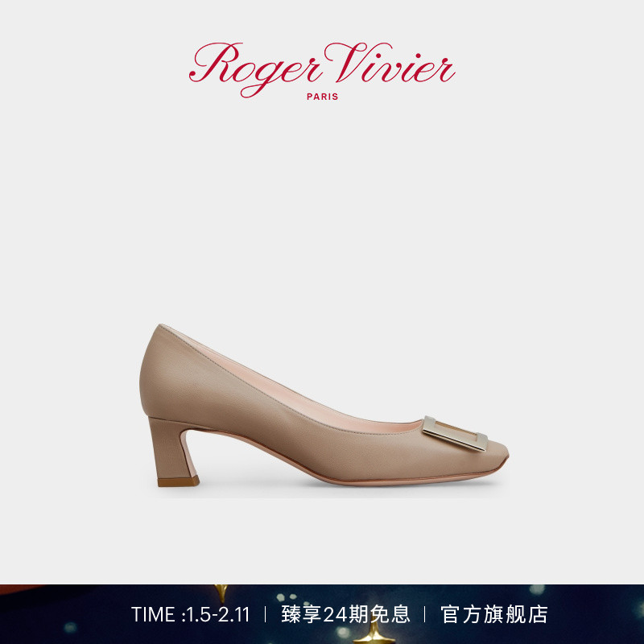This screenshot has width=644, height=644.
Task: Click the "臻享24期免息" promotion text
Action: pos(345,614)
